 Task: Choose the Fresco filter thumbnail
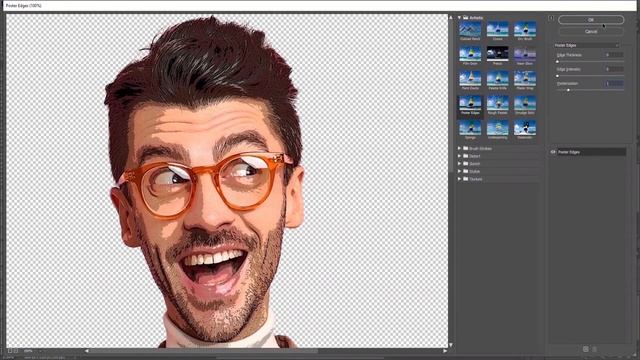[x=497, y=55]
